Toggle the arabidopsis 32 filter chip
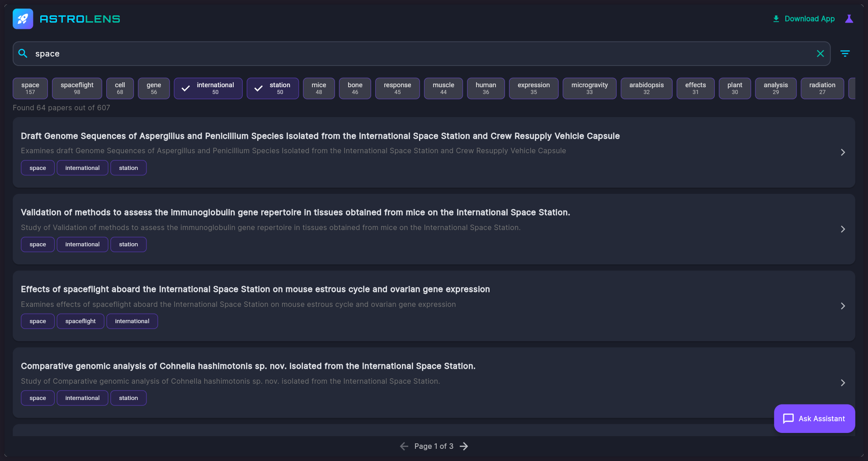 tap(646, 88)
